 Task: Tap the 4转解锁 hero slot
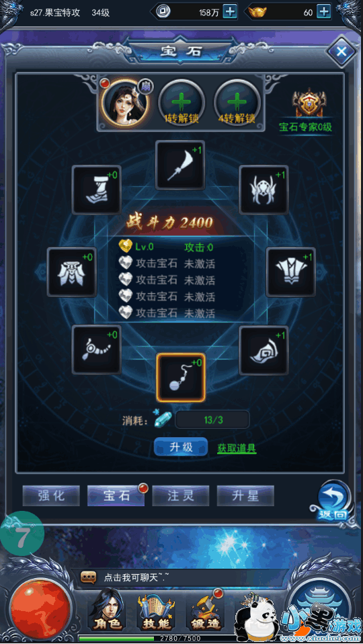[x=237, y=101]
